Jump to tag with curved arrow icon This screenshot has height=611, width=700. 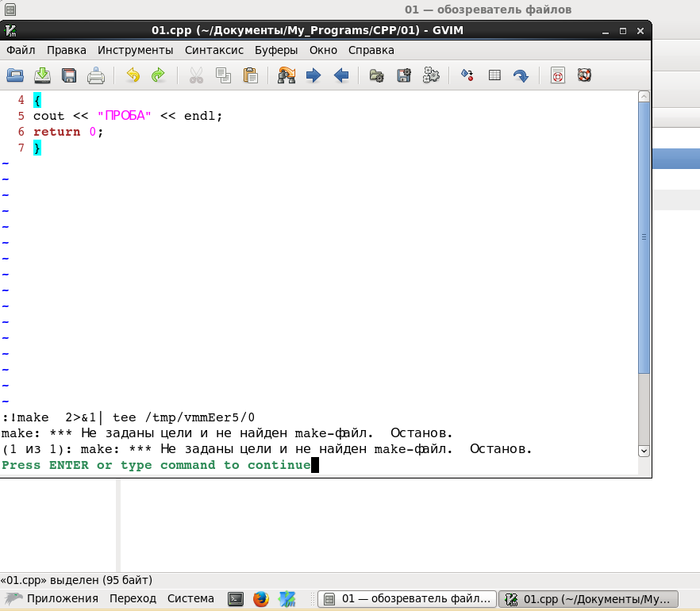point(521,75)
